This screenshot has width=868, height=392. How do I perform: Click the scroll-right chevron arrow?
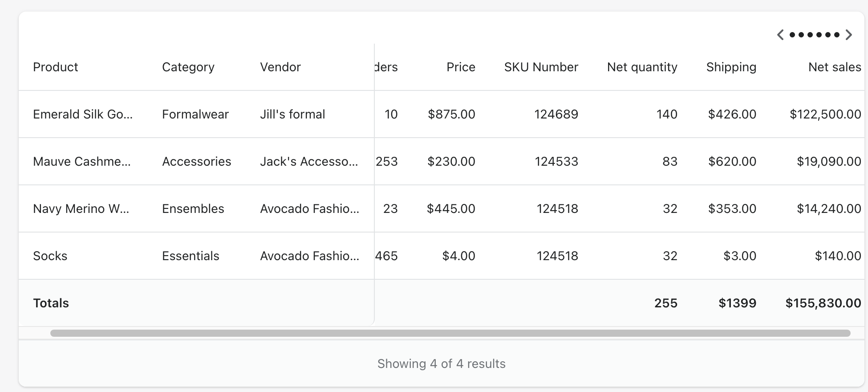tap(849, 35)
